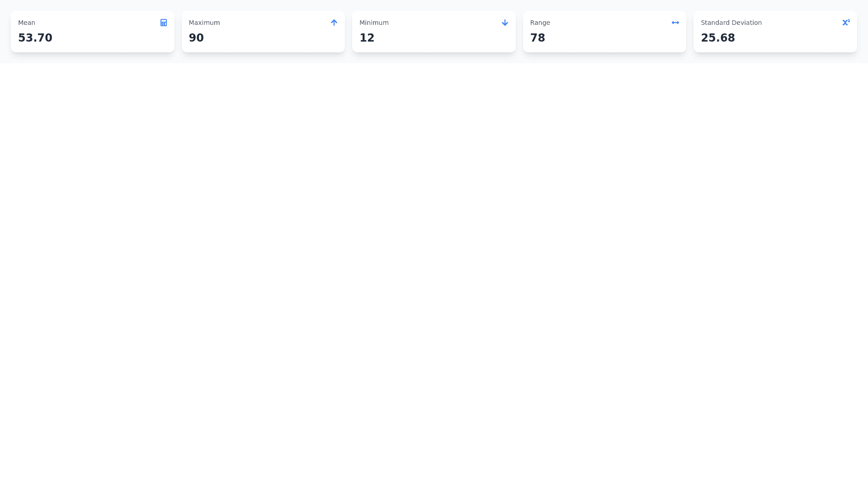868x488 pixels.
Task: Click the standard deviation value 25.68
Action: (718, 38)
